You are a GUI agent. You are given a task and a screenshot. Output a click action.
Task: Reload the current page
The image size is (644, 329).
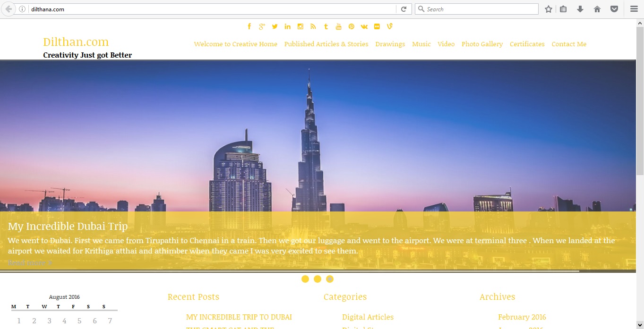pyautogui.click(x=404, y=9)
